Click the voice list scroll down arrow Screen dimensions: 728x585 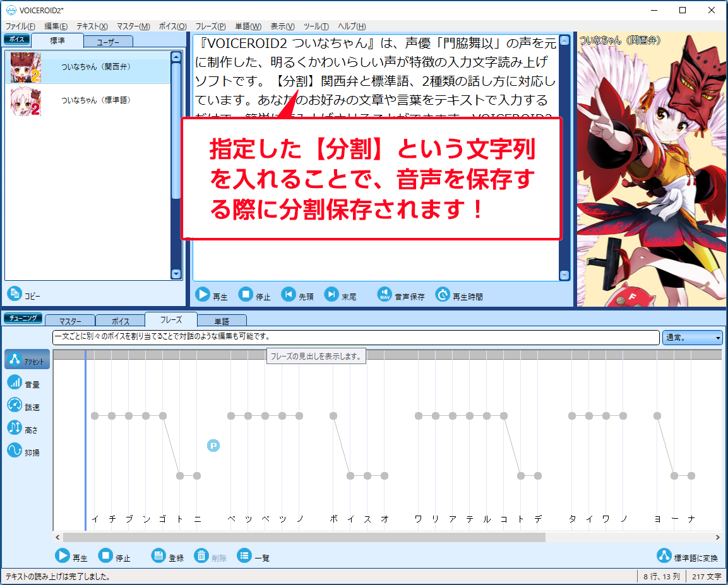tap(176, 274)
